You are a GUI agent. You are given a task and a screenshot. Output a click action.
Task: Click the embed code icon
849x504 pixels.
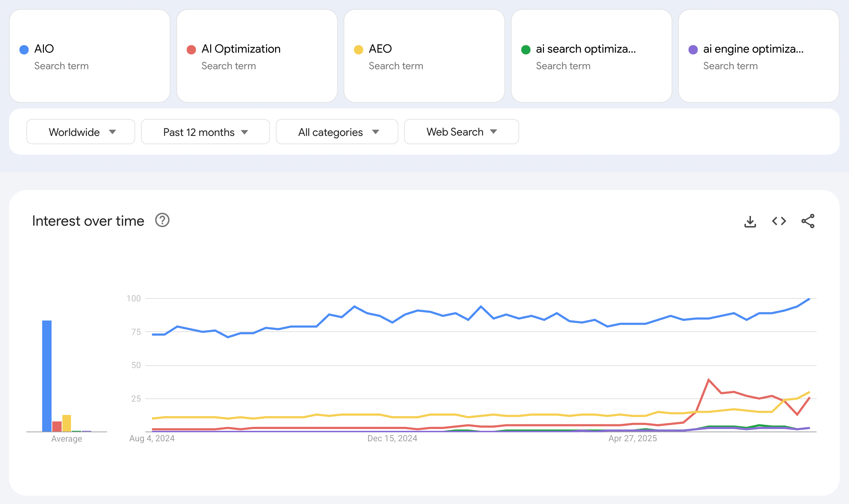[x=779, y=221]
